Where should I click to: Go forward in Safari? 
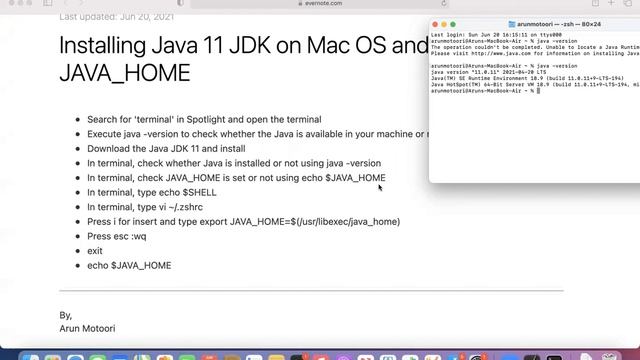81,3
